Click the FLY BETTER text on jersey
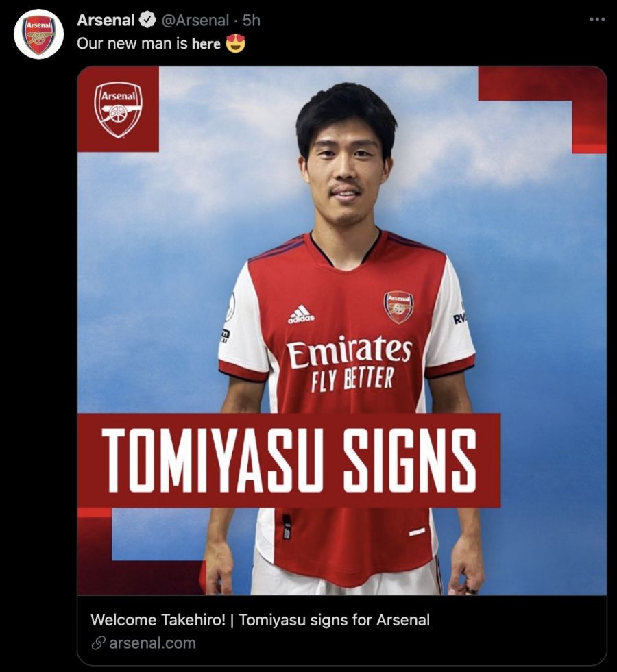The image size is (617, 672). (352, 379)
